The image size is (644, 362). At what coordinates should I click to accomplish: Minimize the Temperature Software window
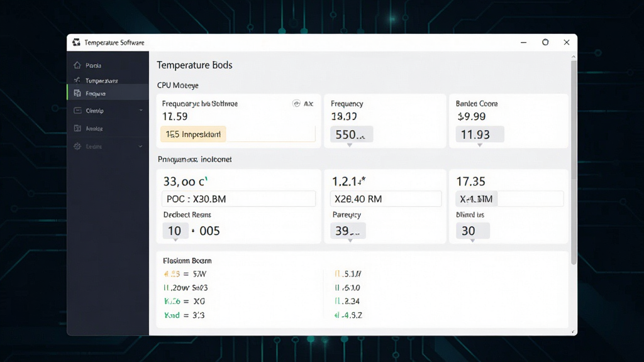point(523,42)
